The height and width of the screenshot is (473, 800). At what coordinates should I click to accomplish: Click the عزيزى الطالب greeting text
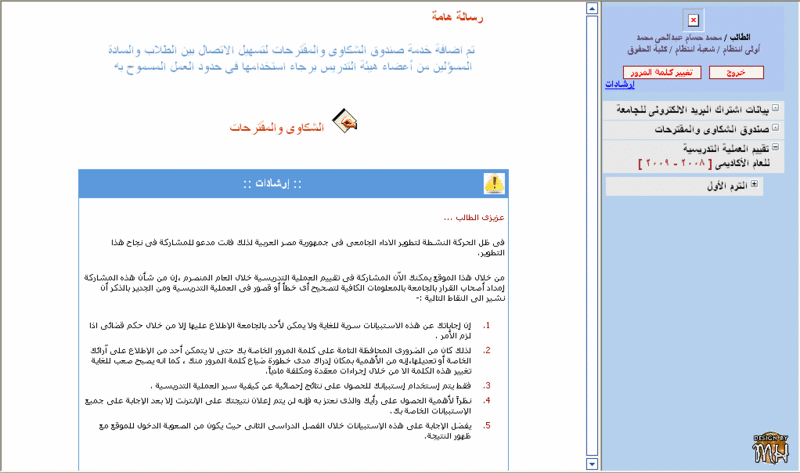pyautogui.click(x=474, y=217)
